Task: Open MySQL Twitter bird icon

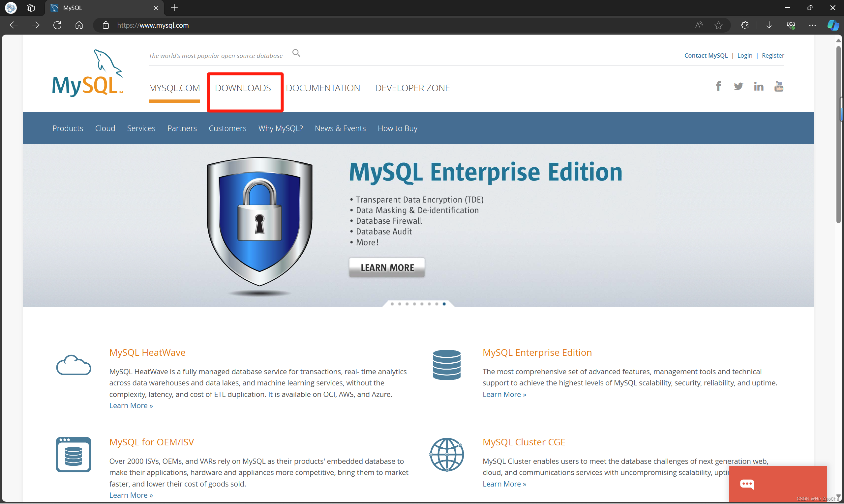Action: click(x=738, y=86)
